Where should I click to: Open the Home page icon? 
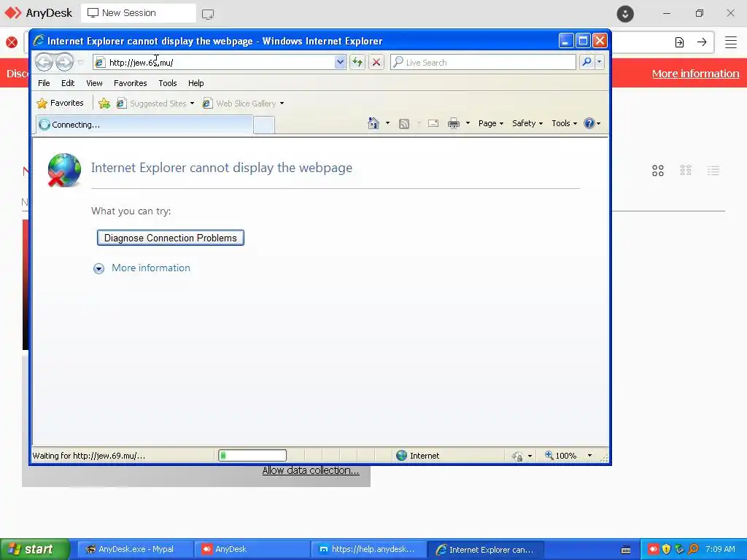pos(373,123)
